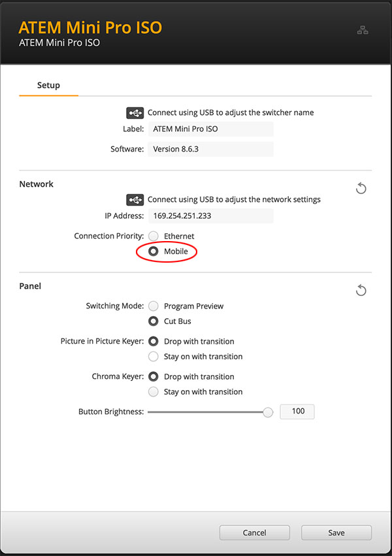Image resolution: width=392 pixels, height=556 pixels.
Task: Click USB icon beside switcher name notice
Action: (135, 113)
